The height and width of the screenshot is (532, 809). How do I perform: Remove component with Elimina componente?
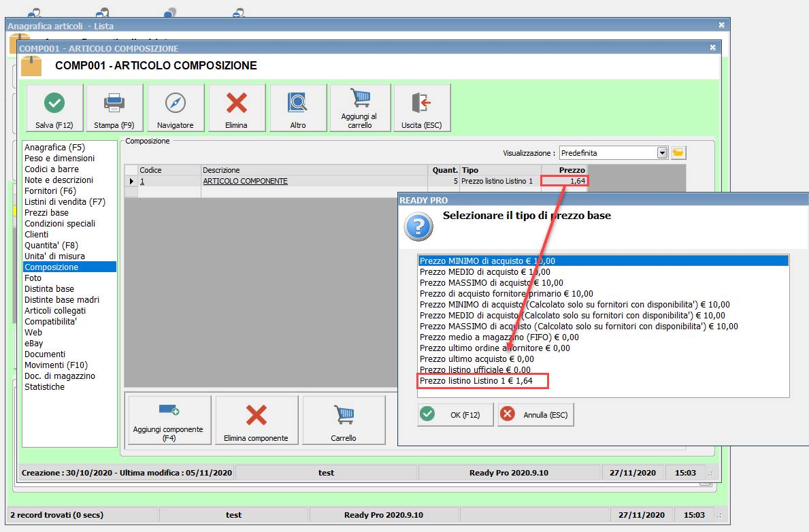click(257, 420)
